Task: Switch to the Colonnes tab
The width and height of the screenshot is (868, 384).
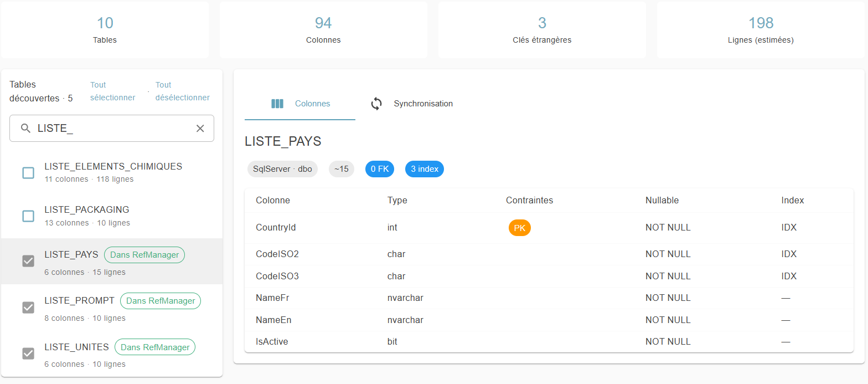Action: pyautogui.click(x=300, y=104)
